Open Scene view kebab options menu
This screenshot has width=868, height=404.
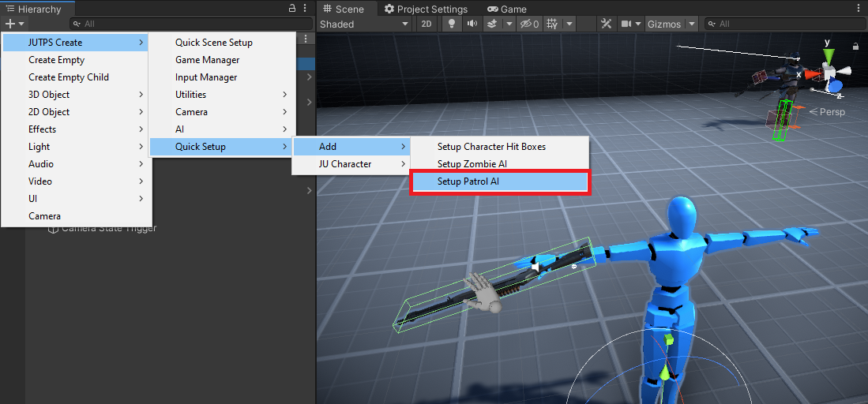859,9
